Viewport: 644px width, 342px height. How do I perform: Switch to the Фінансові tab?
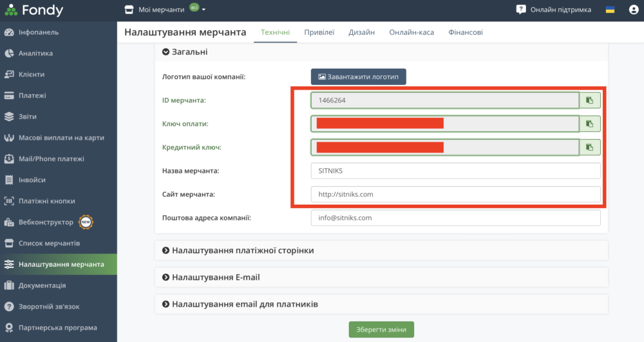point(466,32)
